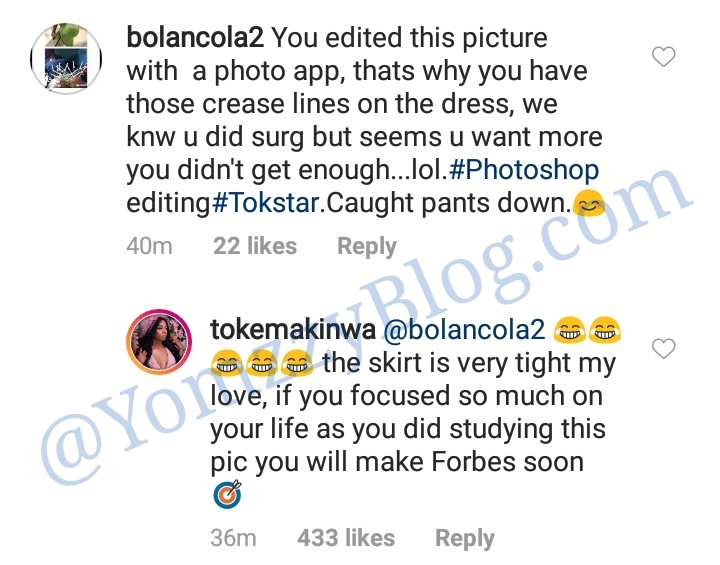
Task: Click the emoji after "Caught pants down"
Action: point(586,204)
